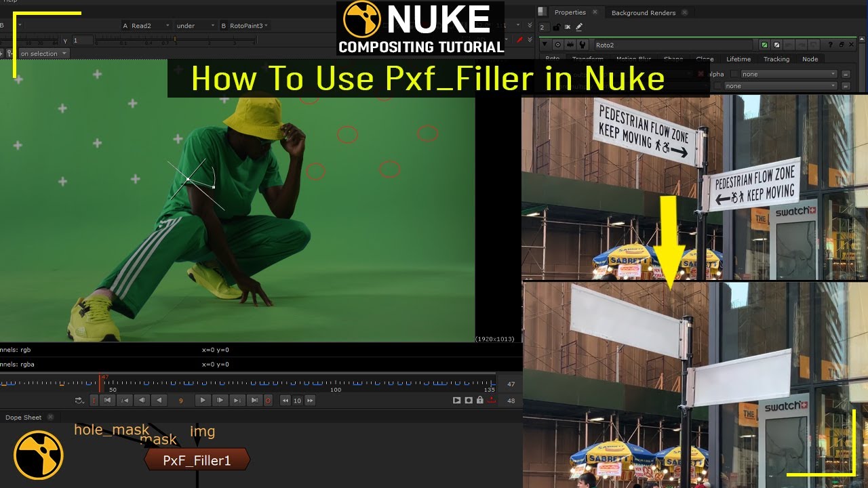The height and width of the screenshot is (488, 868).
Task: Click the red out-point O button
Action: coord(268,401)
